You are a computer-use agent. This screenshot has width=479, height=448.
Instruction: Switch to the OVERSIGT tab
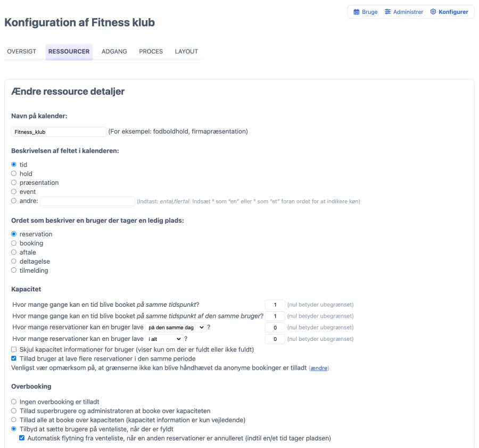pos(22,52)
